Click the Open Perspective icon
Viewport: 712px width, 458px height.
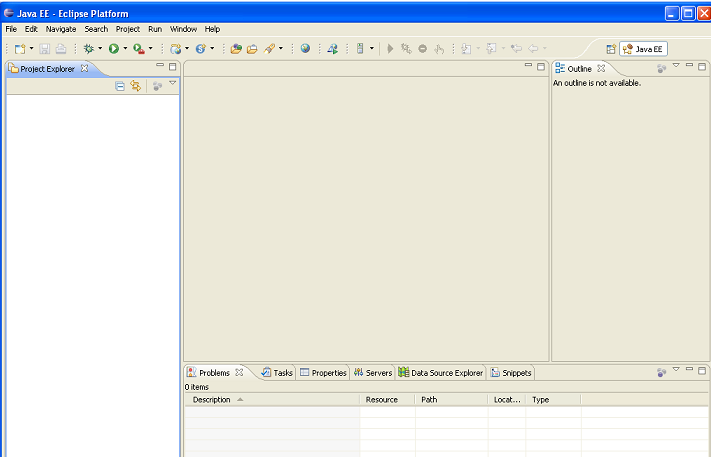(x=610, y=48)
